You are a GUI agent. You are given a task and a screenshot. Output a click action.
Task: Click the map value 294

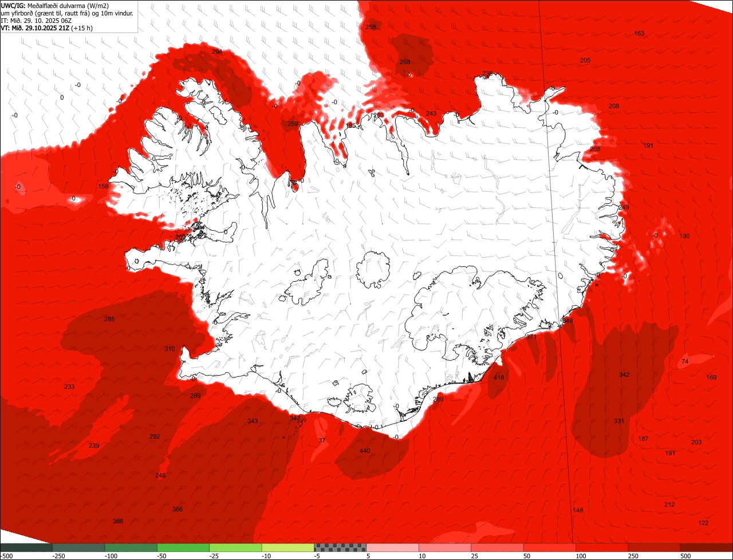point(217,52)
